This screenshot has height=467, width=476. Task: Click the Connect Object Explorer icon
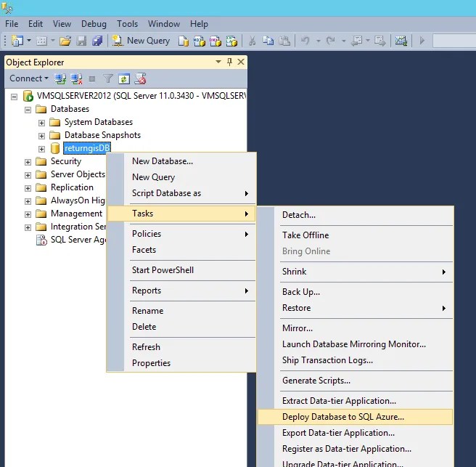tap(60, 78)
